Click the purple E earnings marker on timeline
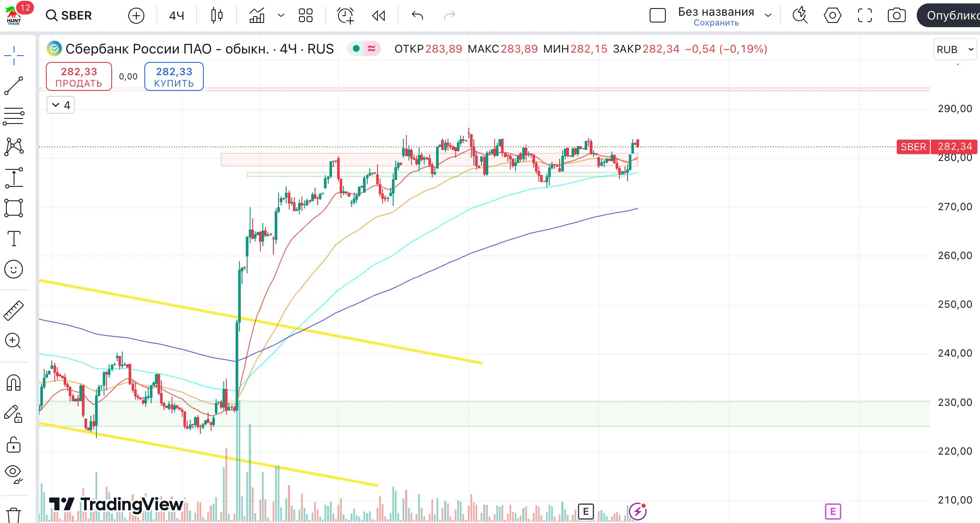Screen dimensions: 980x523 click(833, 512)
